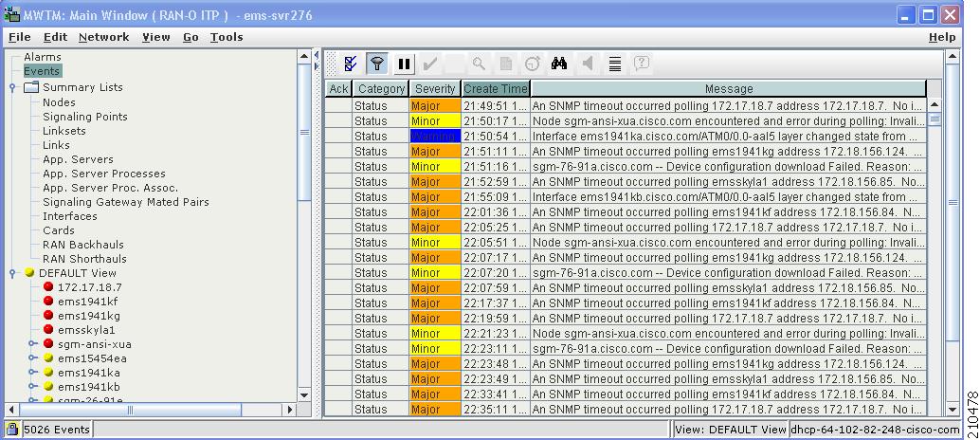
Task: Click the greyed-out speaker sound icon
Action: 587,64
